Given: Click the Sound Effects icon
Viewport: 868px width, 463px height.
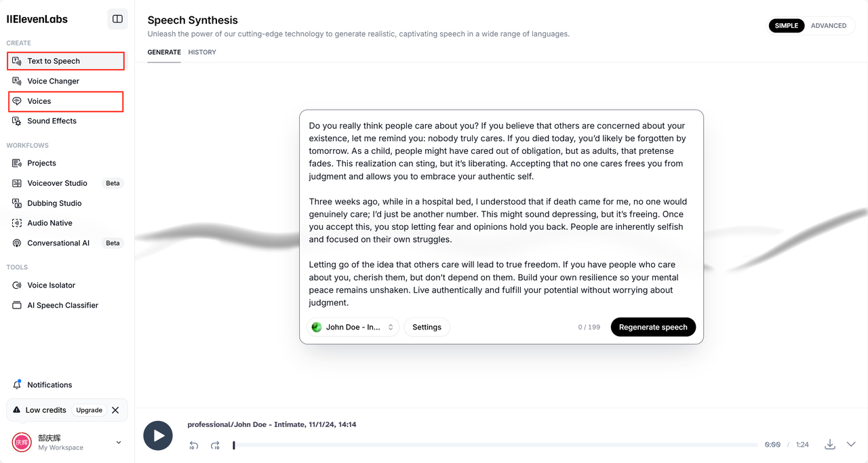Looking at the screenshot, I should 17,121.
